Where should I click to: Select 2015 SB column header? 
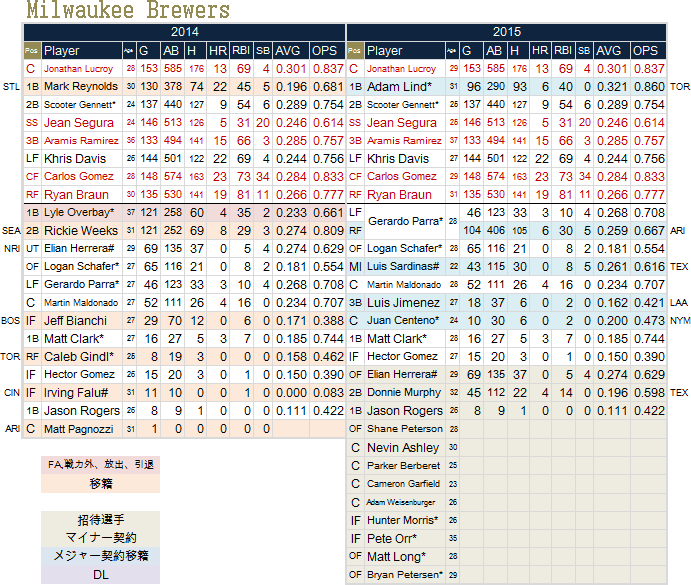point(584,51)
